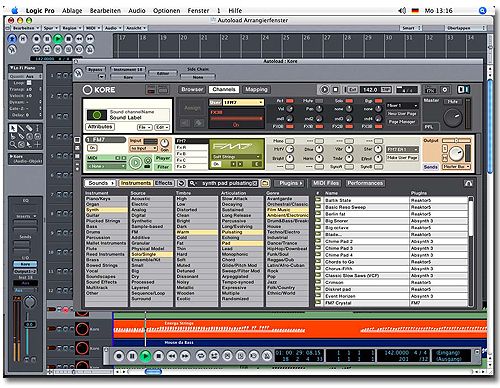Toggle the FM7 channel On button
The width and height of the screenshot is (500, 388).
coord(92,147)
